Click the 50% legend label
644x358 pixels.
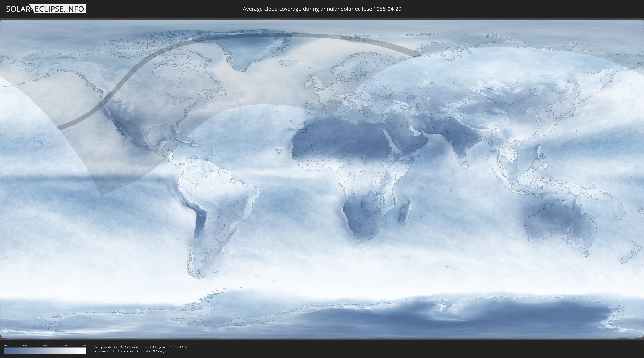pyautogui.click(x=45, y=345)
